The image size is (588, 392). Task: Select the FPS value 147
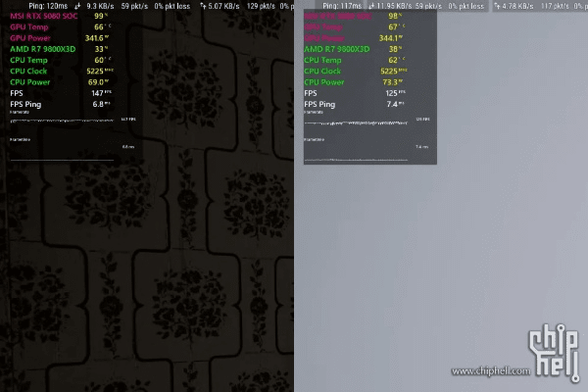point(97,93)
